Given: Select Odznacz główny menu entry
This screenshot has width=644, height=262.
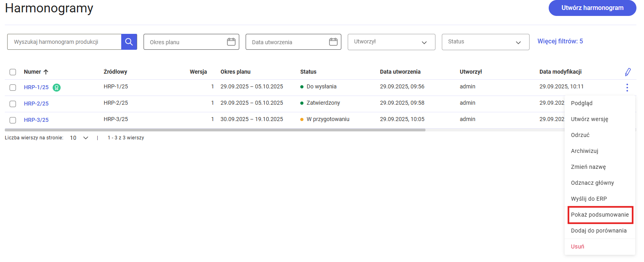Looking at the screenshot, I should (600, 183).
